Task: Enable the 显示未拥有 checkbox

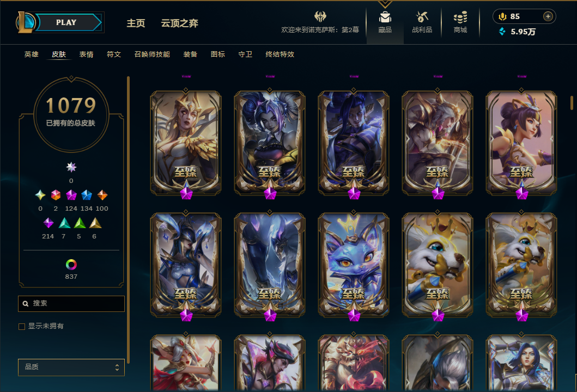Action: (x=22, y=327)
